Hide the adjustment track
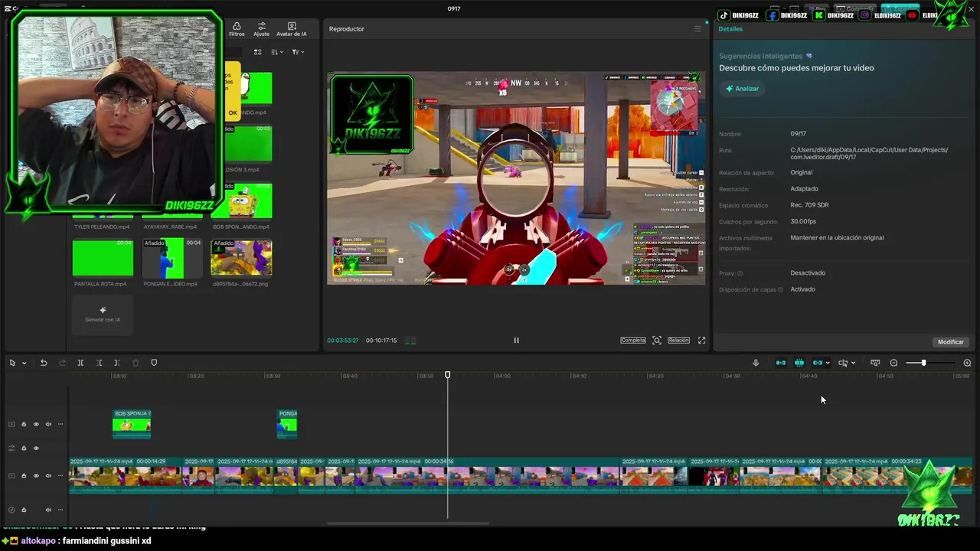This screenshot has height=551, width=980. (36, 448)
